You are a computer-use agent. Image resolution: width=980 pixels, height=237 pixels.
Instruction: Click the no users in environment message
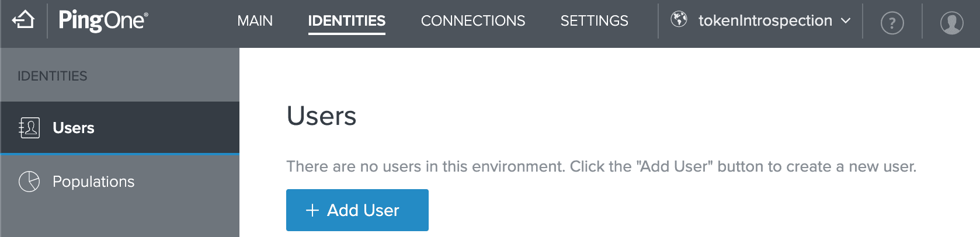[x=601, y=166]
